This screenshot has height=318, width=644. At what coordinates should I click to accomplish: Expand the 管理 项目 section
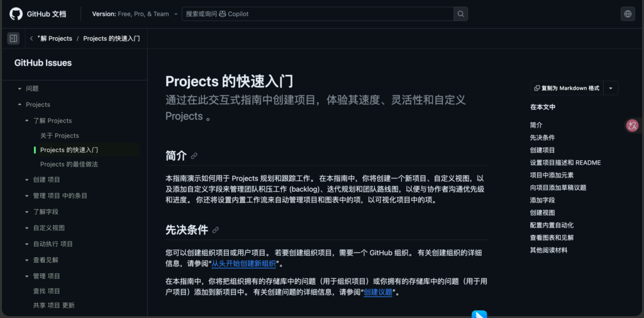27,276
